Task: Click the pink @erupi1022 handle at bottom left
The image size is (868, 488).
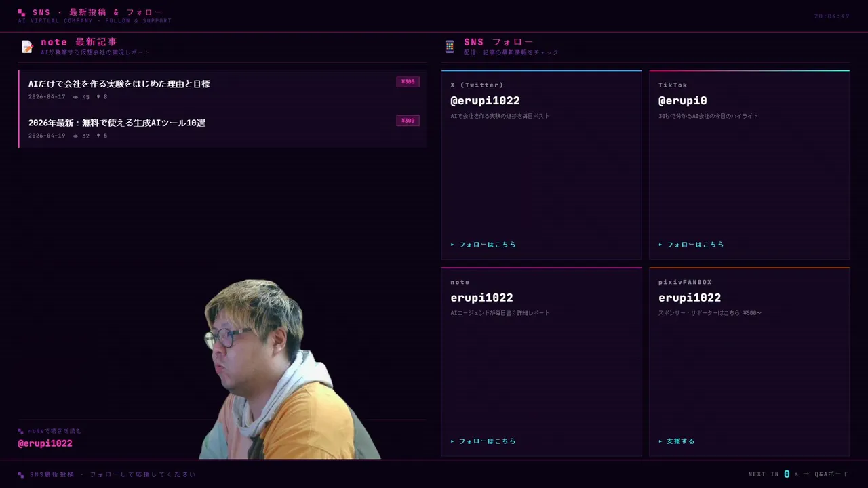Action: 45,443
